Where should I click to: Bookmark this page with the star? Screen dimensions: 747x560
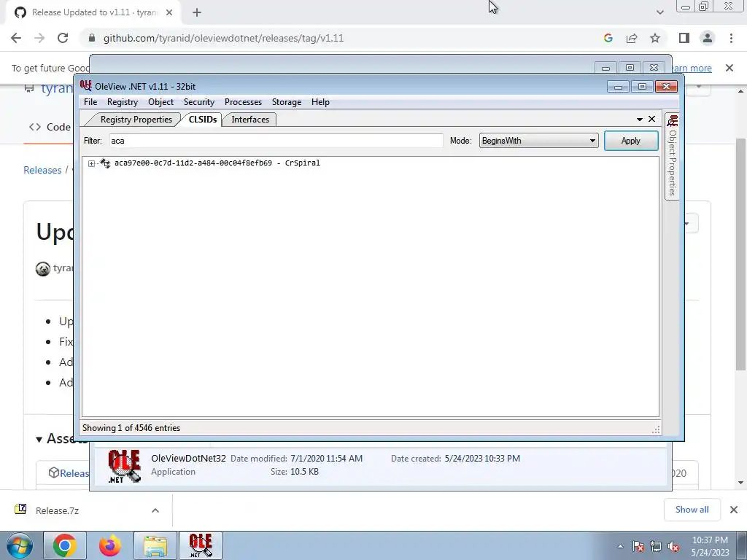655,38
